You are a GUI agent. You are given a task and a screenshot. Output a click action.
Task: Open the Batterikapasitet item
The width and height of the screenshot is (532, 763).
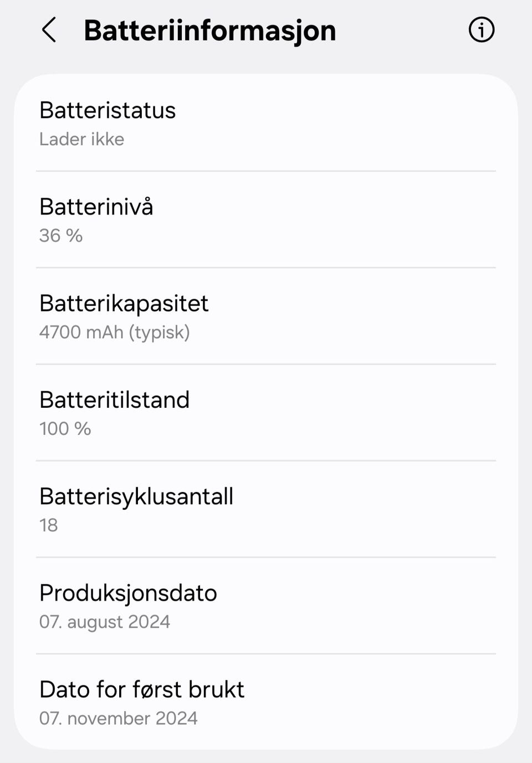click(266, 316)
